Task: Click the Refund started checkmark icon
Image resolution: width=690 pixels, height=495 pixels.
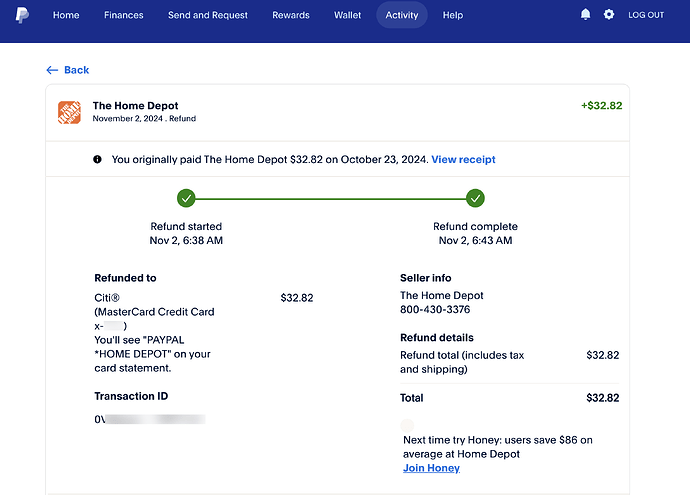Action: click(186, 198)
